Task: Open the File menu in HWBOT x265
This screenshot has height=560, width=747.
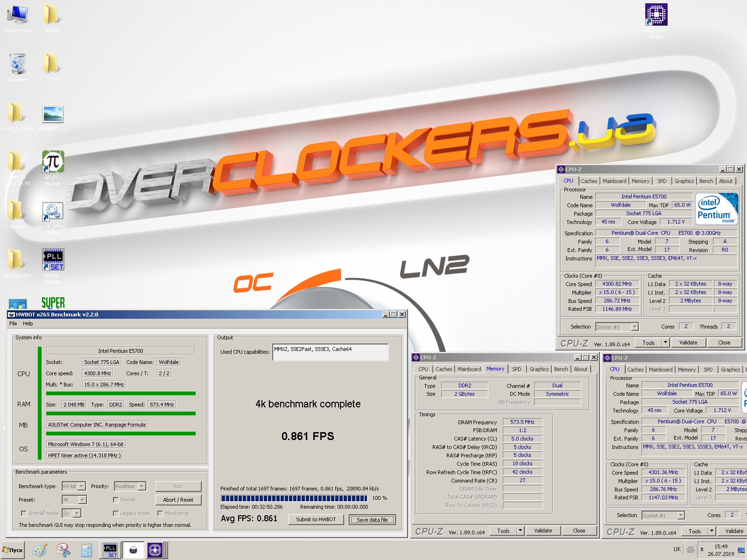Action: [13, 323]
